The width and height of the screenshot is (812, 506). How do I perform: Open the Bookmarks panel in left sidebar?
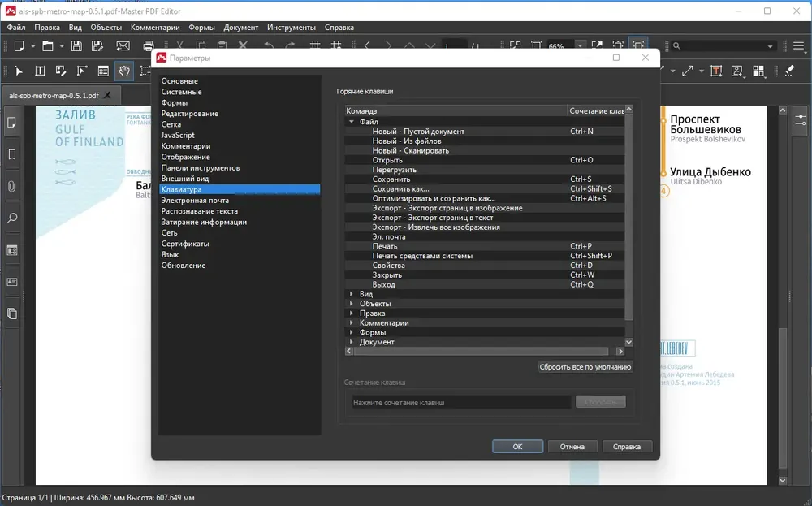pos(12,154)
